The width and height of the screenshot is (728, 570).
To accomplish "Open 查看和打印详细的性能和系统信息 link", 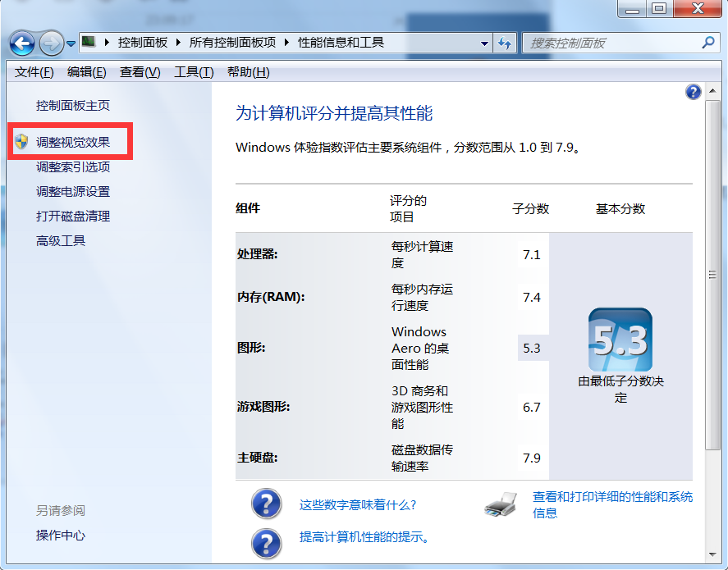I will (x=612, y=504).
